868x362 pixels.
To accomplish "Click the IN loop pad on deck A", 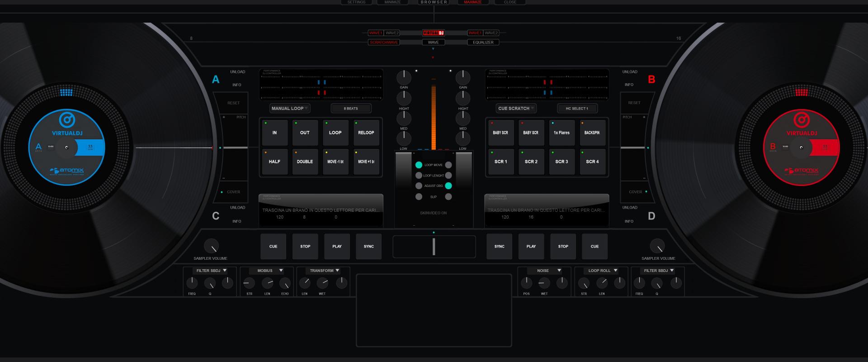I will (x=274, y=133).
